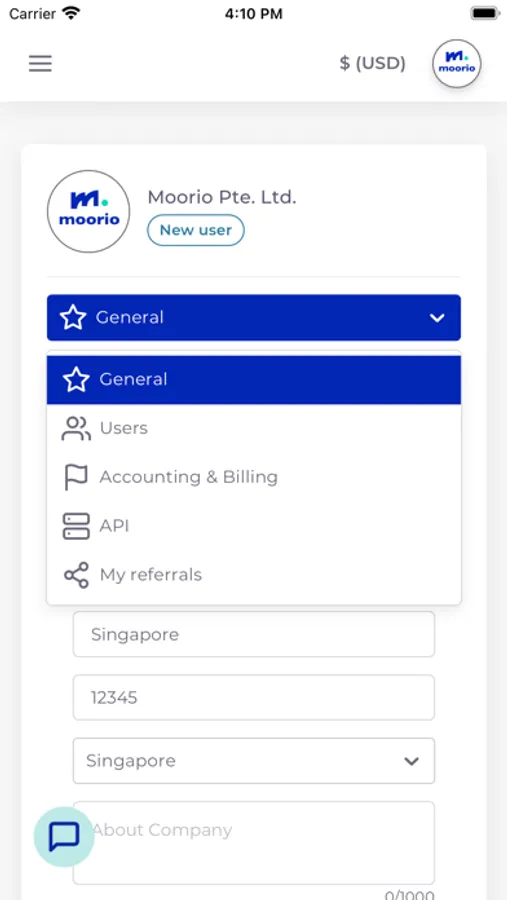This screenshot has height=900, width=507.
Task: Tap the Moorio avatar in header
Action: (x=456, y=63)
